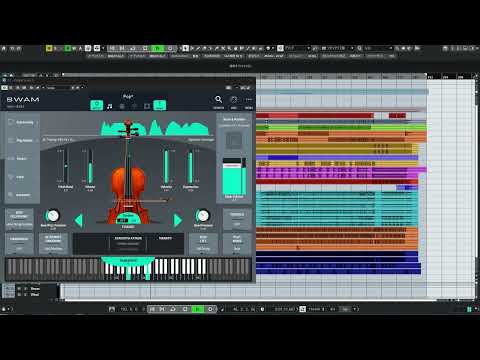Expand the Pitch section in SWAM sidebar
The height and width of the screenshot is (360, 480).
tap(22, 177)
